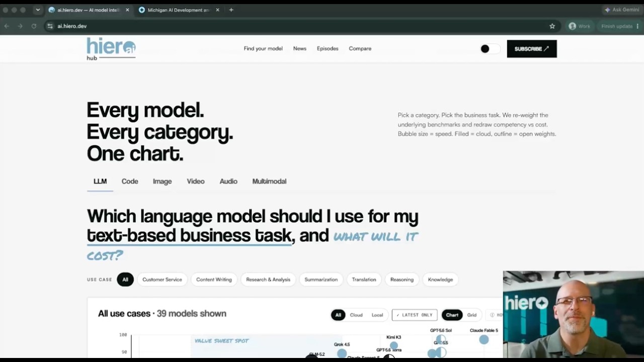The image size is (644, 362).
Task: Bookmark this page with the star icon
Action: point(552,26)
